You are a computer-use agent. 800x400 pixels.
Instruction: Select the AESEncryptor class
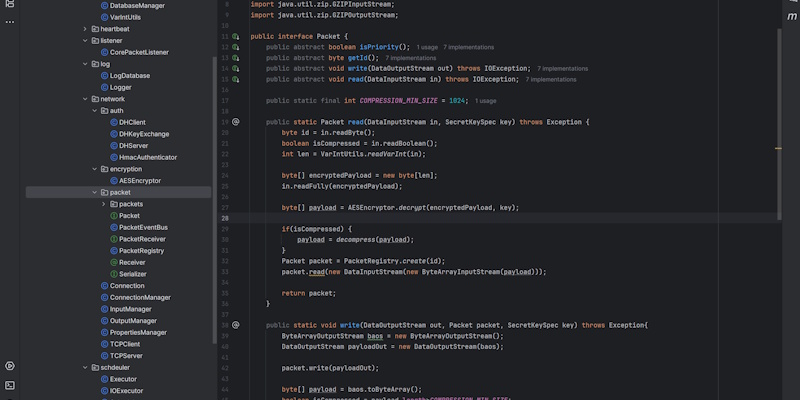pos(140,181)
